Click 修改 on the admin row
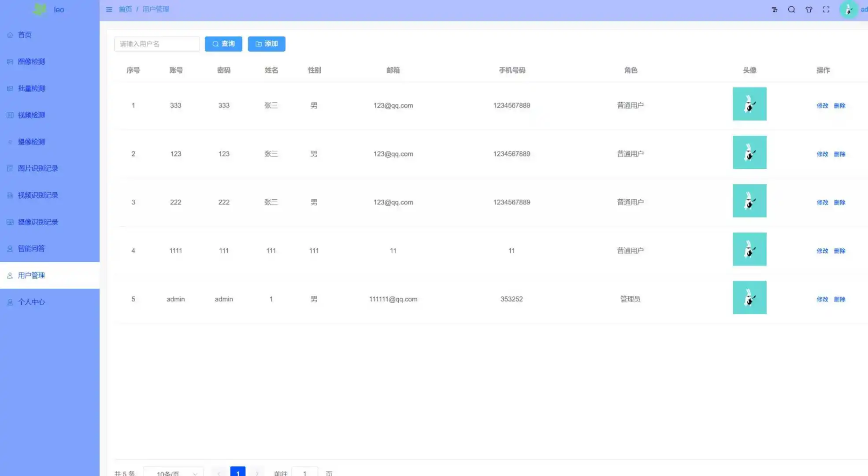Image resolution: width=868 pixels, height=476 pixels. [x=822, y=299]
